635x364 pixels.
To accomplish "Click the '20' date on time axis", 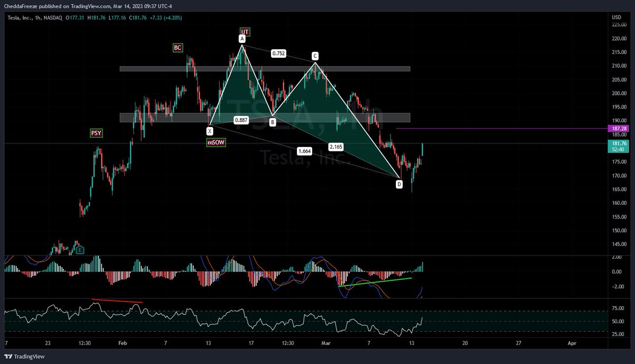I will coord(465,343).
